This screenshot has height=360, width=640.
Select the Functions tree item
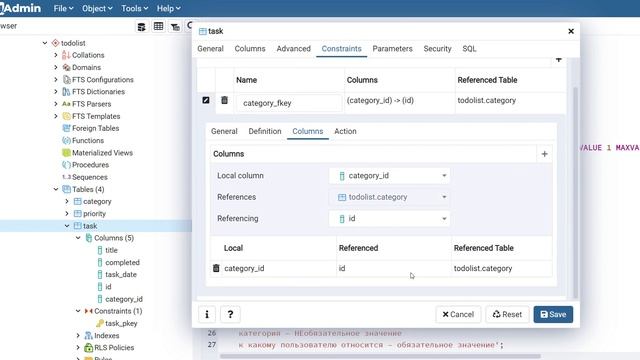tap(88, 140)
